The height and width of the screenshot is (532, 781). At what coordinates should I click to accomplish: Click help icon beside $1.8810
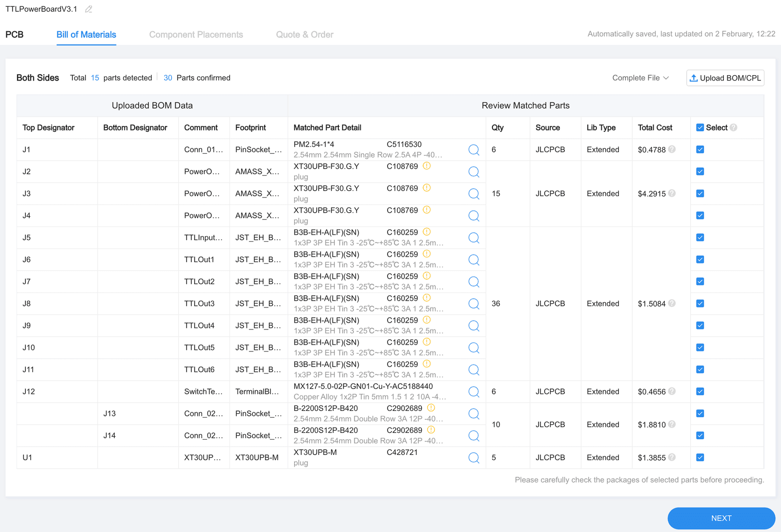pyautogui.click(x=672, y=424)
